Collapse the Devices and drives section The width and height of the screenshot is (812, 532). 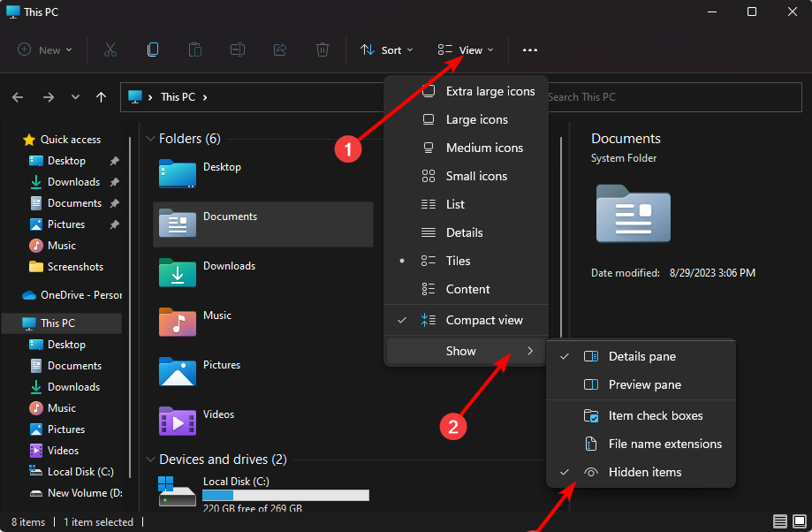[150, 459]
